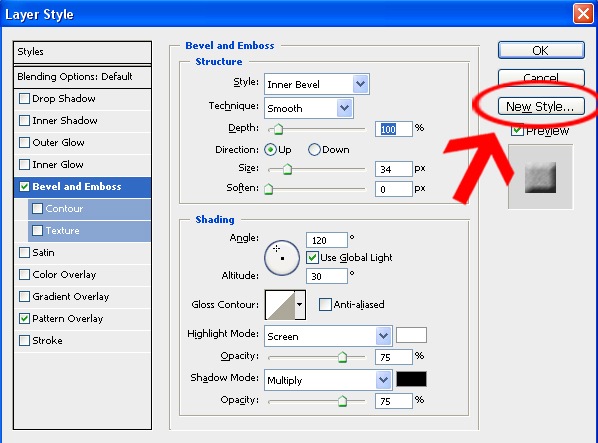Enable the Texture checkbox
The image size is (598, 443).
pyautogui.click(x=37, y=231)
